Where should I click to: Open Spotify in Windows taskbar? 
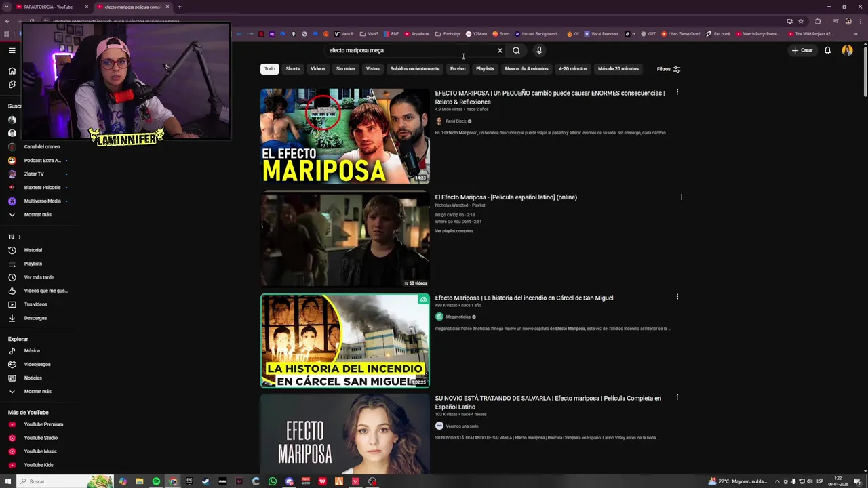[156, 481]
